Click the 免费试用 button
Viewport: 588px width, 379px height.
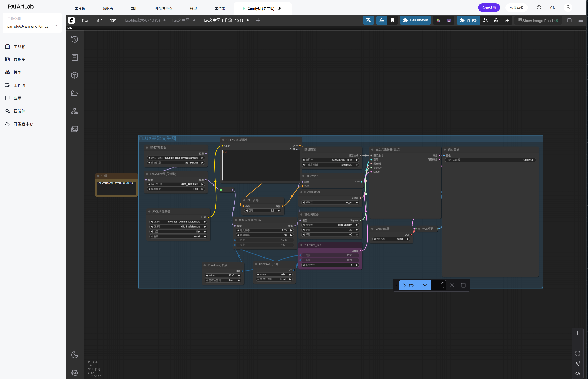pos(489,8)
